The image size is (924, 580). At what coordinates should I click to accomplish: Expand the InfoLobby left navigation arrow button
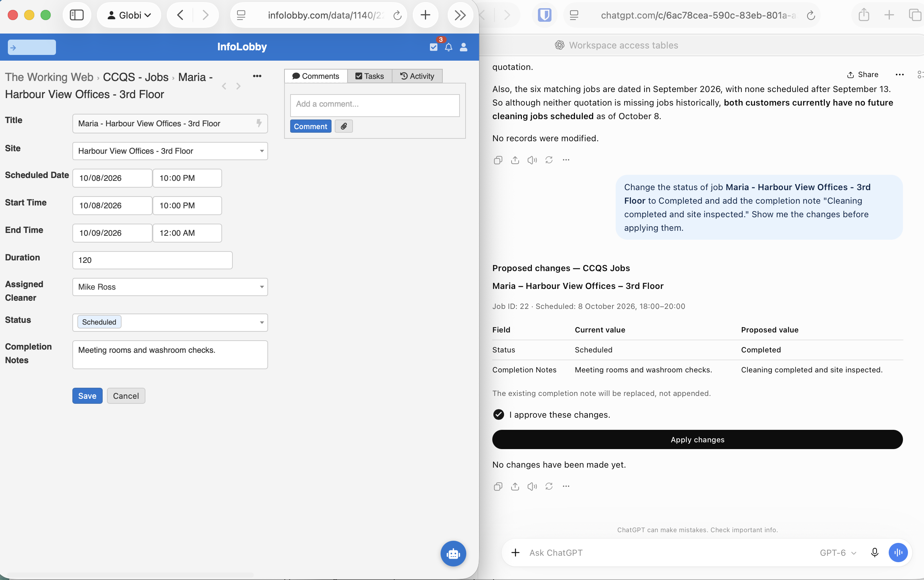click(x=32, y=47)
